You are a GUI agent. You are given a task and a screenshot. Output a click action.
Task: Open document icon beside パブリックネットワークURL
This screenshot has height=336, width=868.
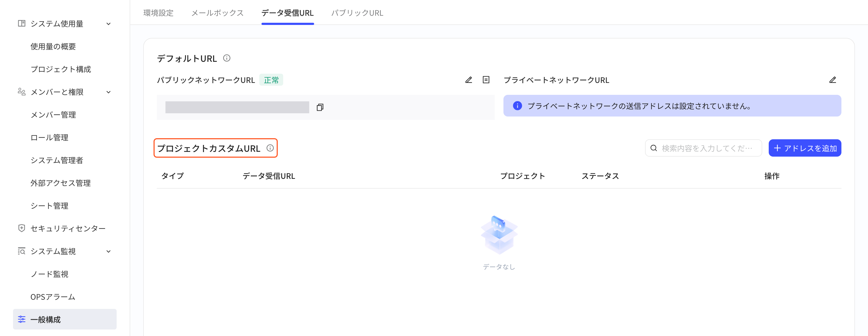[486, 80]
